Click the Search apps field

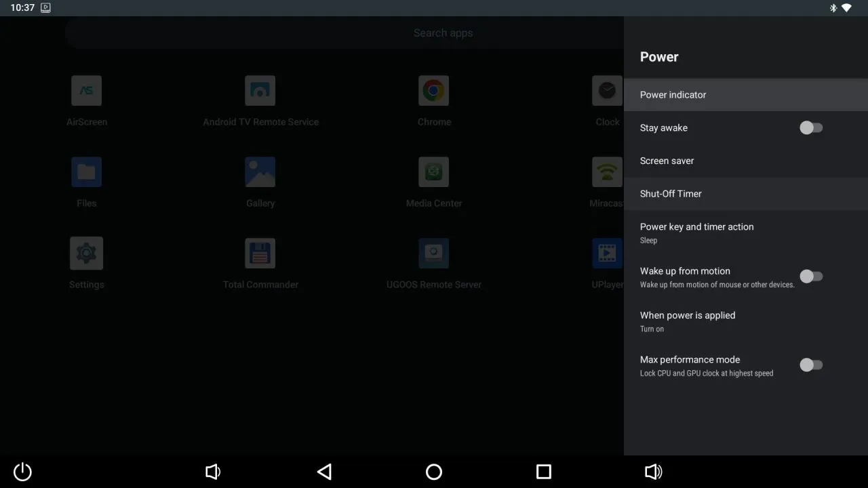[443, 32]
